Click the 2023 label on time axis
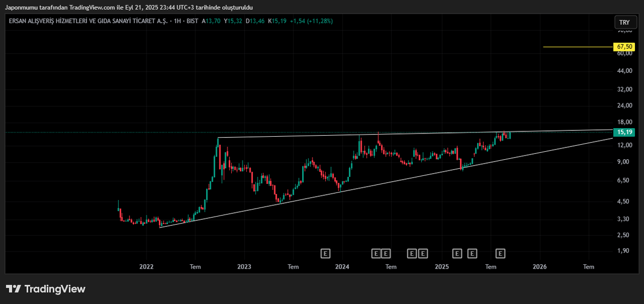The height and width of the screenshot is (304, 644). (x=244, y=266)
